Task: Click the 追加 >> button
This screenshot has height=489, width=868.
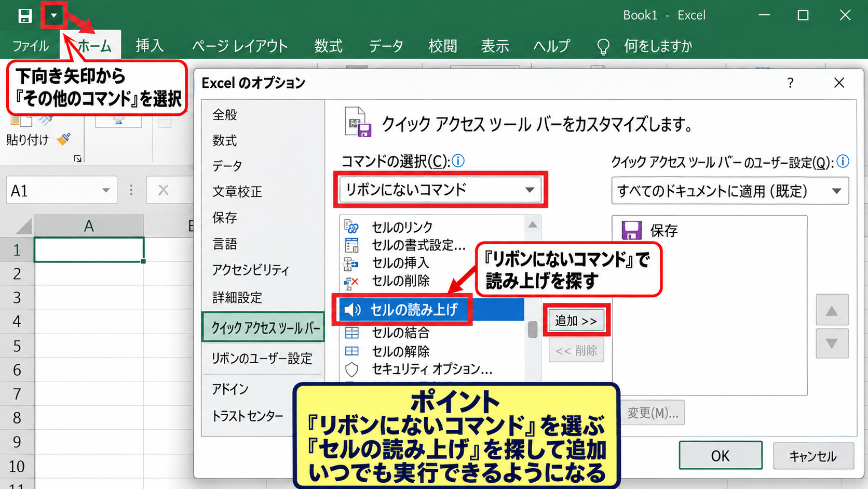Action: click(x=576, y=321)
